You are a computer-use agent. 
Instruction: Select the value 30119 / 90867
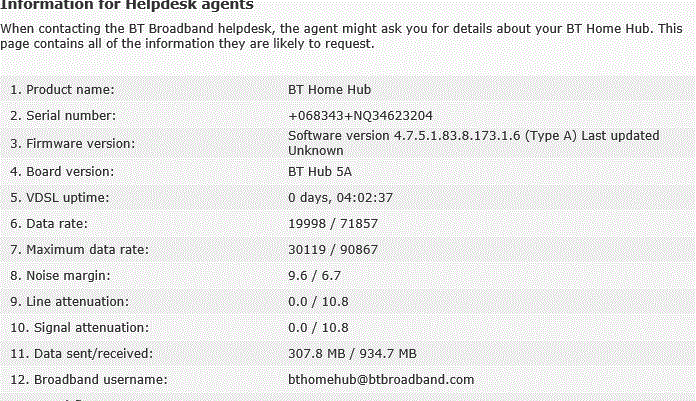tap(333, 250)
